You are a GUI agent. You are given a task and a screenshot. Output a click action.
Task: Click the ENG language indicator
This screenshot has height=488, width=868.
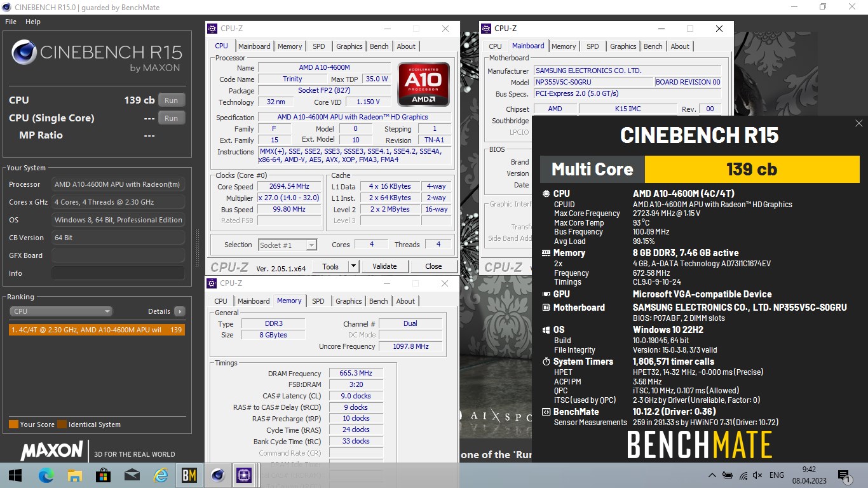[776, 475]
